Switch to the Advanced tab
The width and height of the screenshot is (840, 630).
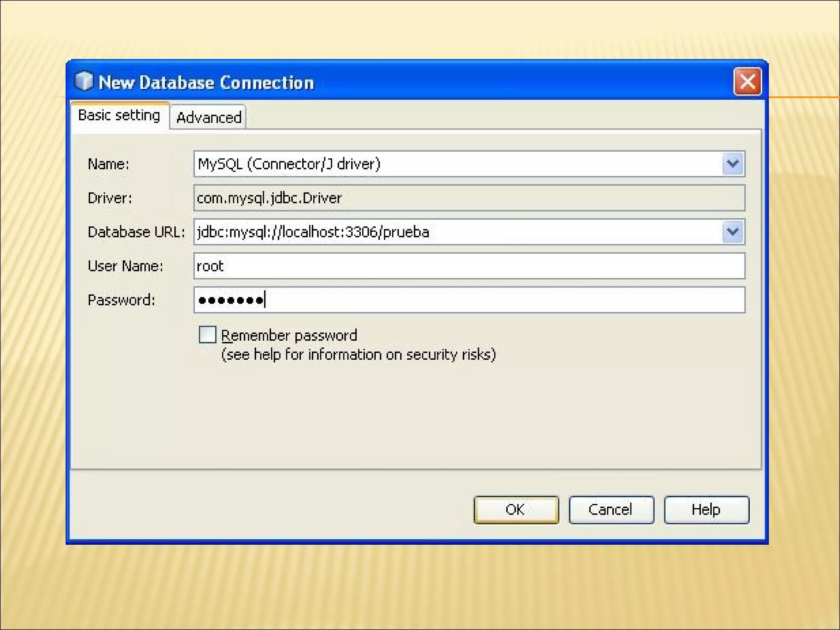[x=208, y=118]
